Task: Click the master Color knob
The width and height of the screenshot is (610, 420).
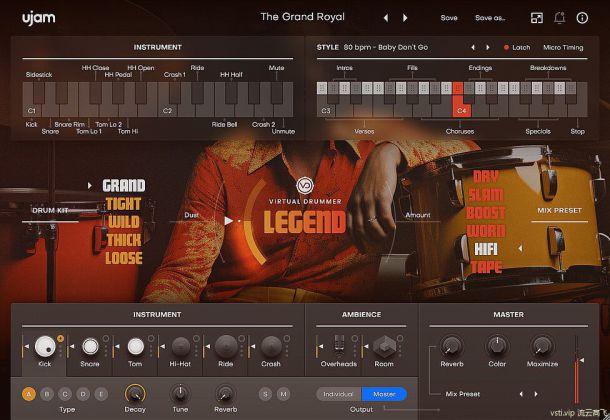Action: [497, 346]
